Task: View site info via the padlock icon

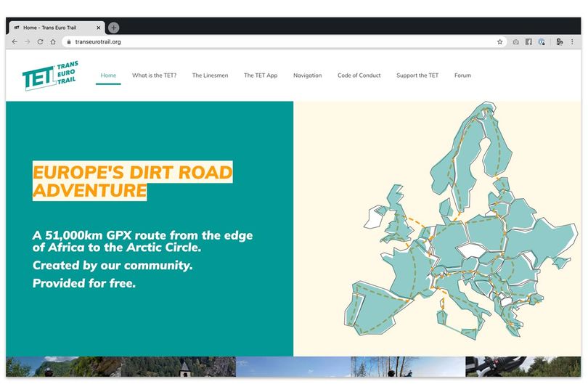Action: 69,41
